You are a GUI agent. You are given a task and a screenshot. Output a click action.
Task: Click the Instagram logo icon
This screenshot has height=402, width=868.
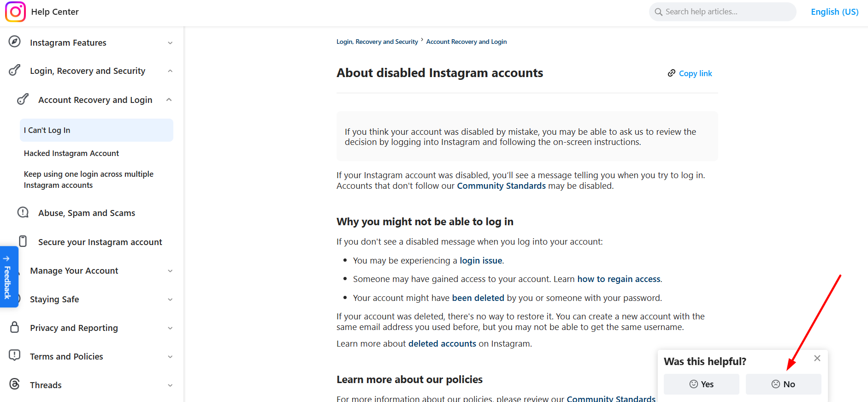[x=15, y=12]
